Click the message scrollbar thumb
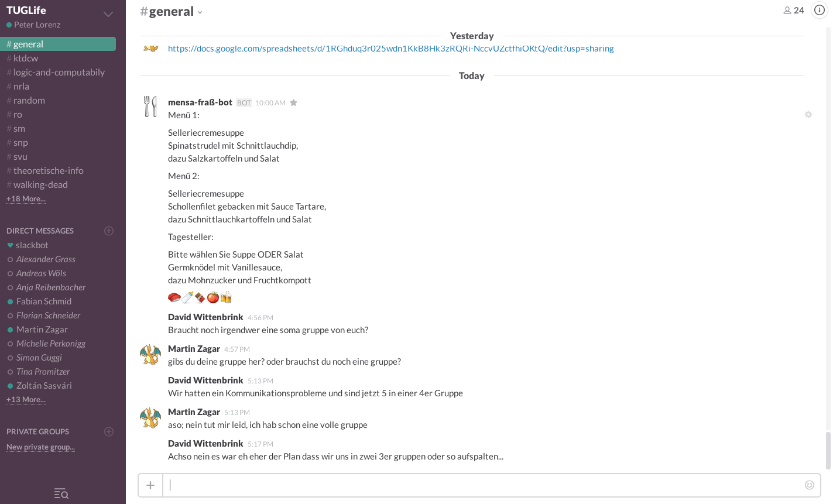Image resolution: width=833 pixels, height=504 pixels. pyautogui.click(x=828, y=451)
